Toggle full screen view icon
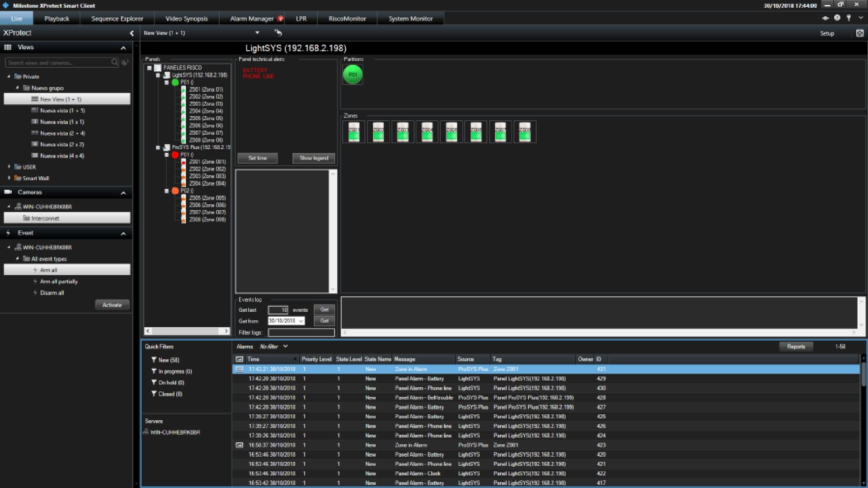The width and height of the screenshot is (868, 488). point(859,33)
